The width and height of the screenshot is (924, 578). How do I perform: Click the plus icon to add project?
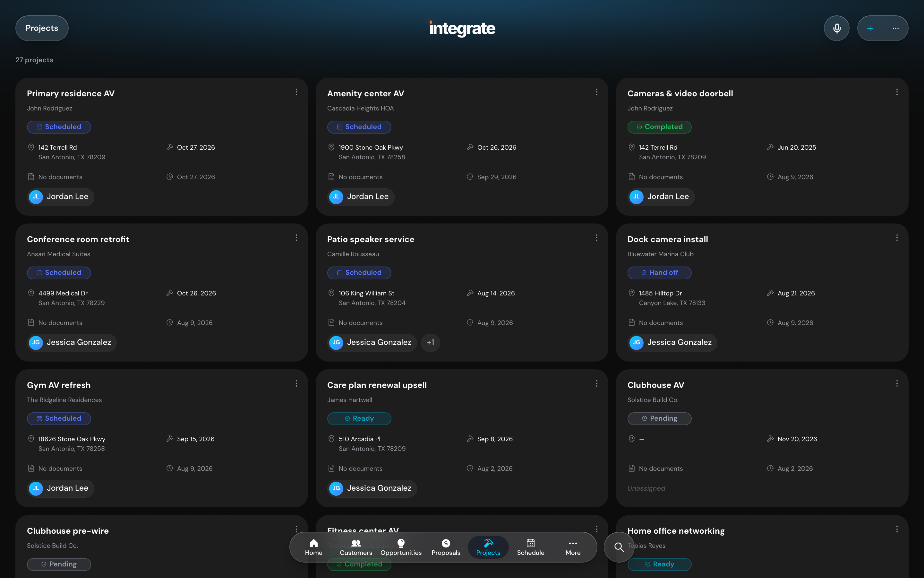point(870,28)
